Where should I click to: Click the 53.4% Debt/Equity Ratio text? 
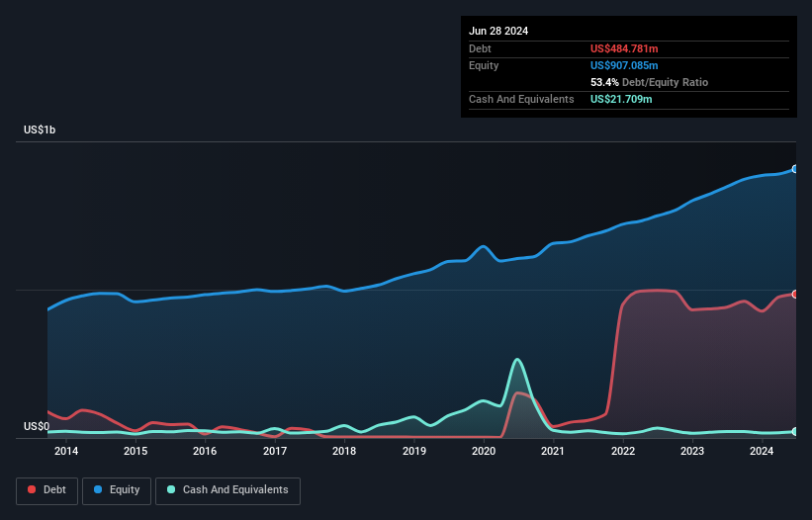tap(649, 82)
